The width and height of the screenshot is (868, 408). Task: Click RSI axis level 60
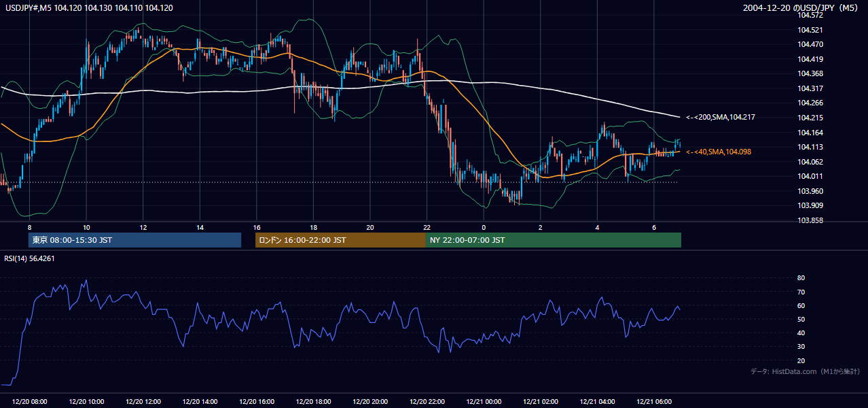coord(801,305)
